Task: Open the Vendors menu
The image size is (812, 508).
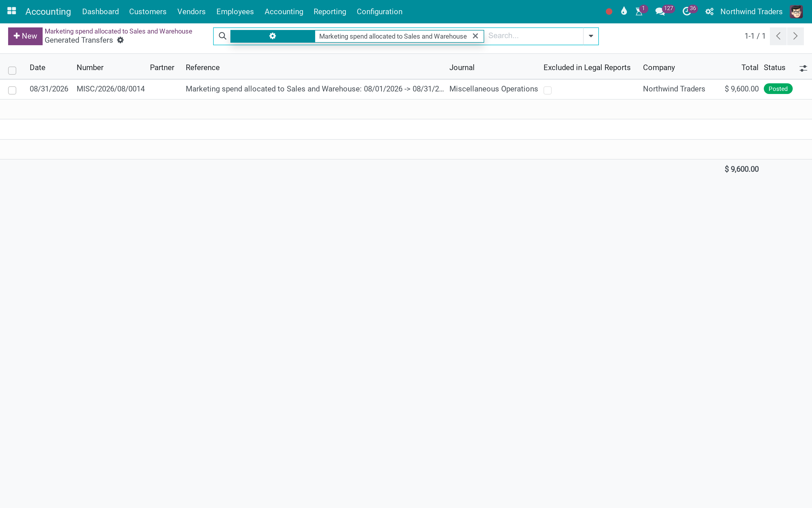Action: (x=191, y=11)
